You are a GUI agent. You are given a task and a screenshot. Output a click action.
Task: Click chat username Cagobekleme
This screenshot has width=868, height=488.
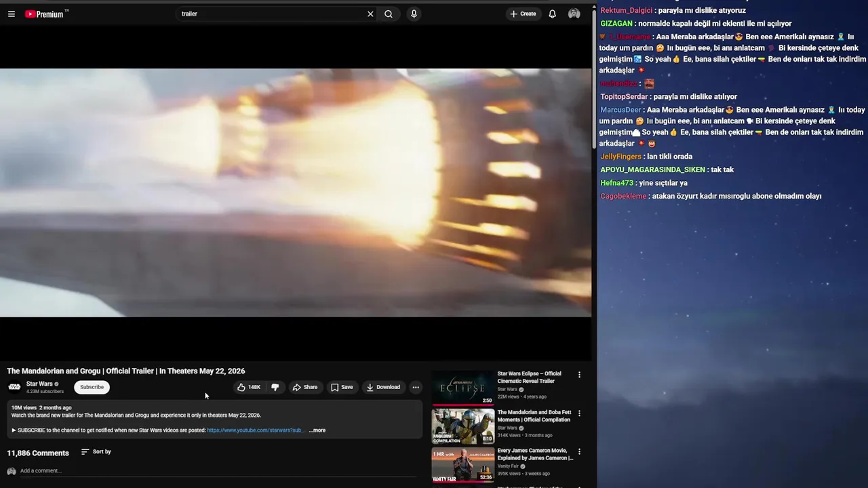pos(623,197)
